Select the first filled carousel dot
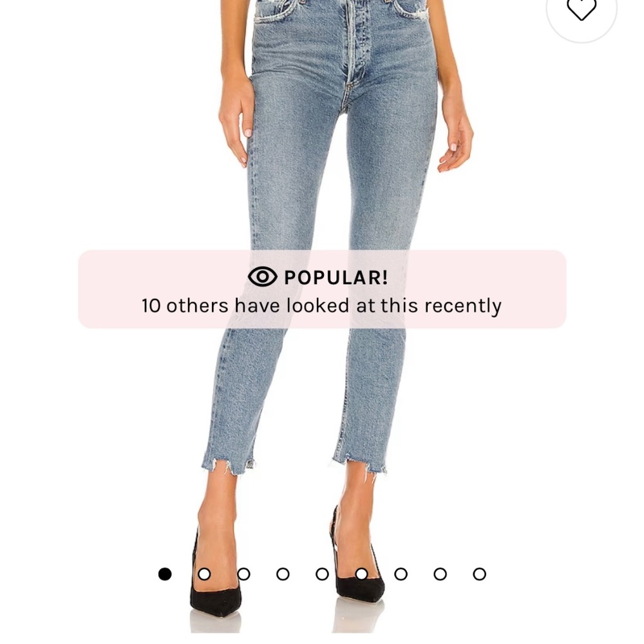This screenshot has width=644, height=644. [x=165, y=574]
